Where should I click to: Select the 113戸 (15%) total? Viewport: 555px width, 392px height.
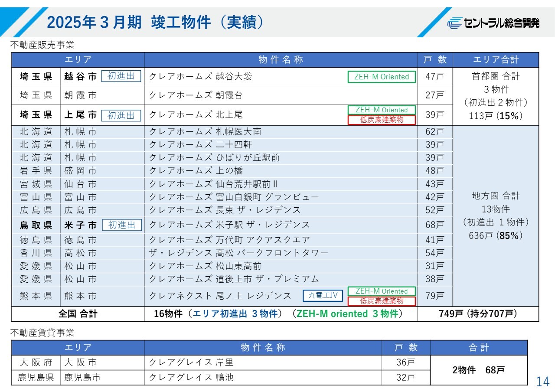[x=496, y=116]
